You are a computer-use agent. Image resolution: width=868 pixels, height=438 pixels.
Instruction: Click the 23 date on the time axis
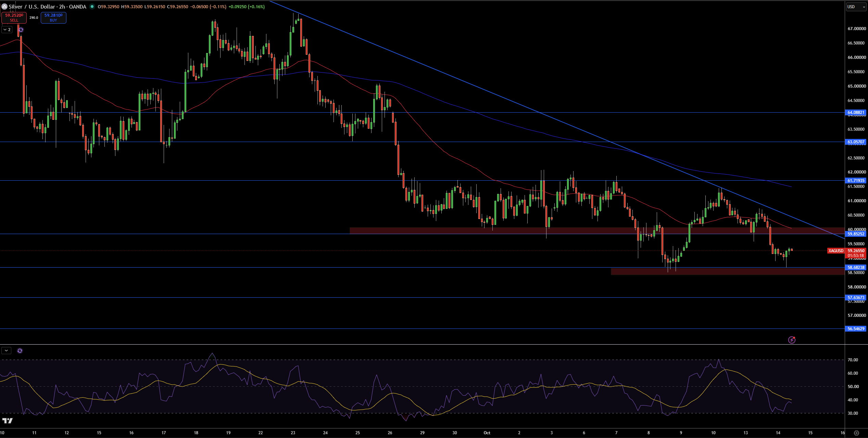pyautogui.click(x=293, y=433)
